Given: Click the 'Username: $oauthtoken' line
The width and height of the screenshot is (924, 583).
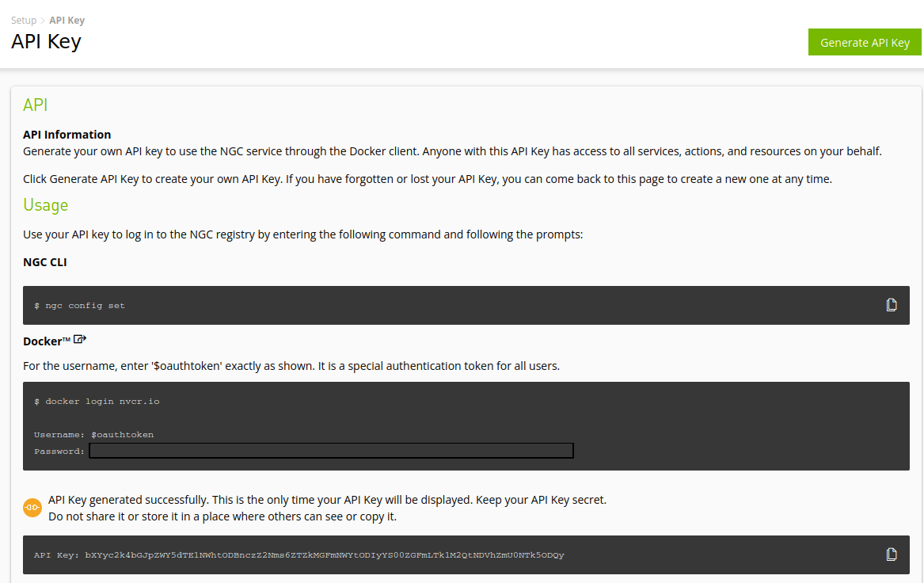Looking at the screenshot, I should [x=93, y=434].
